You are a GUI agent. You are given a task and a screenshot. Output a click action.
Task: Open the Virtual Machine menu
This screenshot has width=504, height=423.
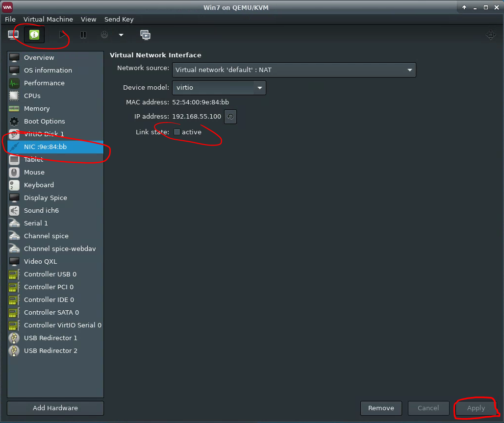(48, 19)
